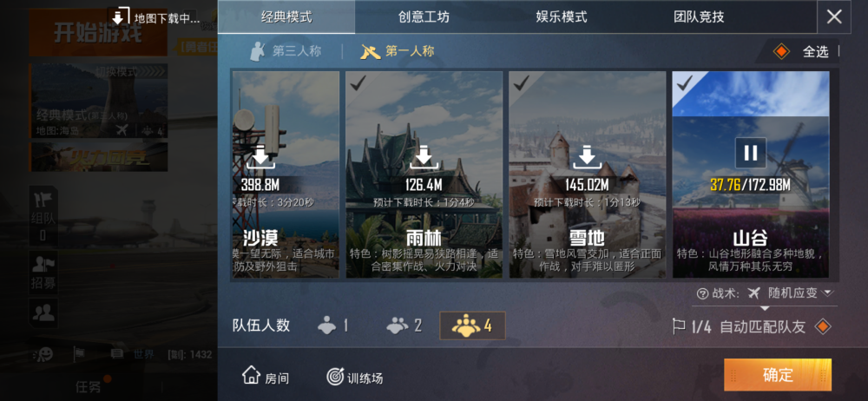Download the 雪地 snow map
868x401 pixels.
587,158
